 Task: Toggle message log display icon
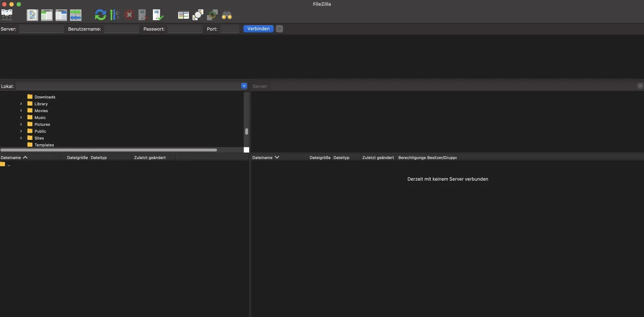(x=32, y=15)
